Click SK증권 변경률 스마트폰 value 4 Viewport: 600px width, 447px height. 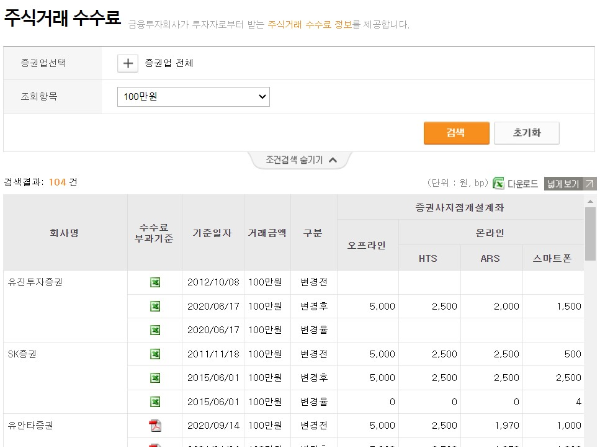point(578,402)
